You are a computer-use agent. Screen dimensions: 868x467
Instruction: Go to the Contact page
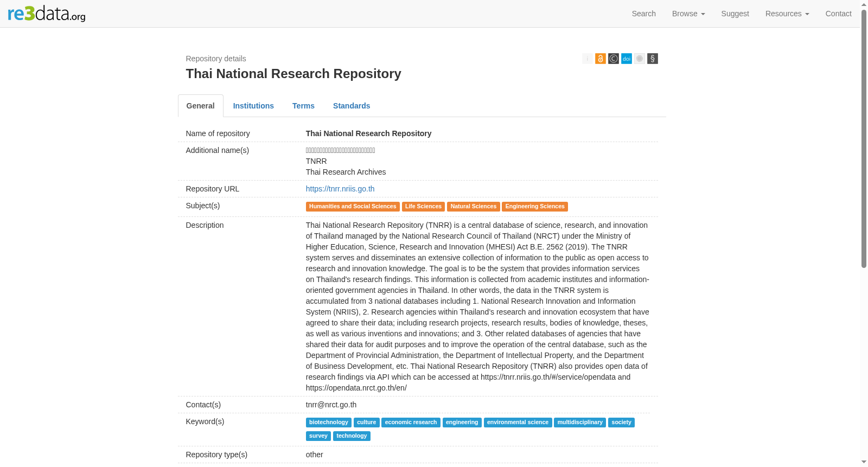point(839,14)
